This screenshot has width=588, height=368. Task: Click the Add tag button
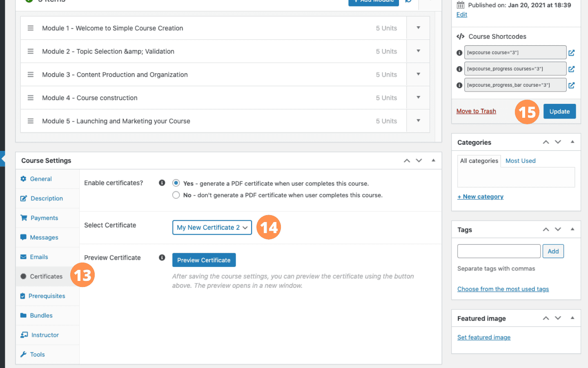click(553, 251)
